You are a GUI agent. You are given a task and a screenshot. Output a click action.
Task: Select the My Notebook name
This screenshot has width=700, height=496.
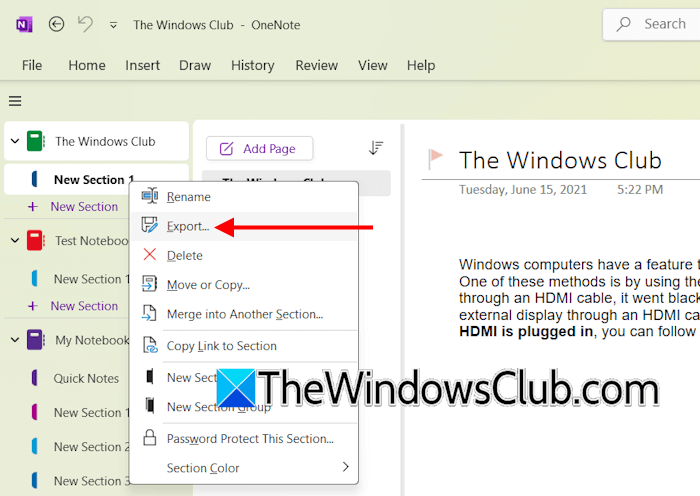[92, 340]
